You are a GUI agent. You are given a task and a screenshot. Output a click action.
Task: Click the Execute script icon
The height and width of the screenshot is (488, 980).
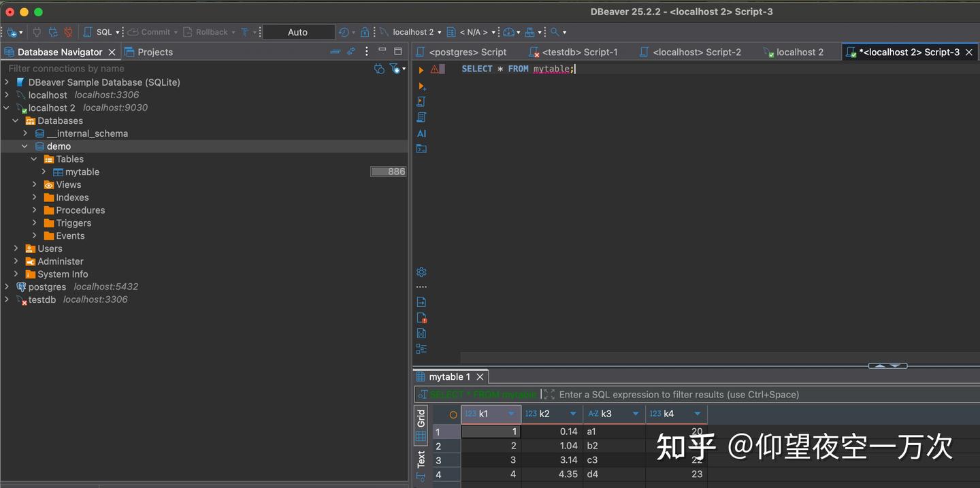click(421, 102)
